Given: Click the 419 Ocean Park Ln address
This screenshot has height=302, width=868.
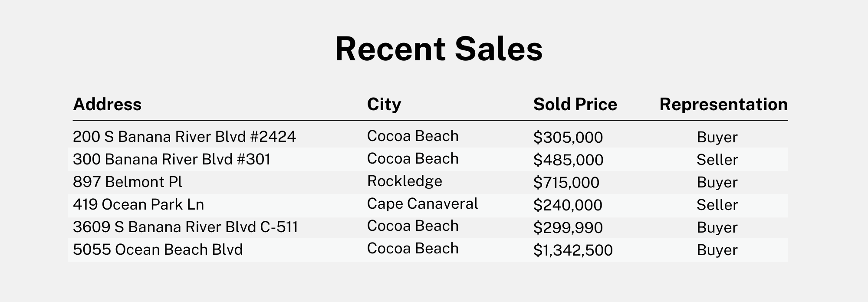Looking at the screenshot, I should (138, 204).
